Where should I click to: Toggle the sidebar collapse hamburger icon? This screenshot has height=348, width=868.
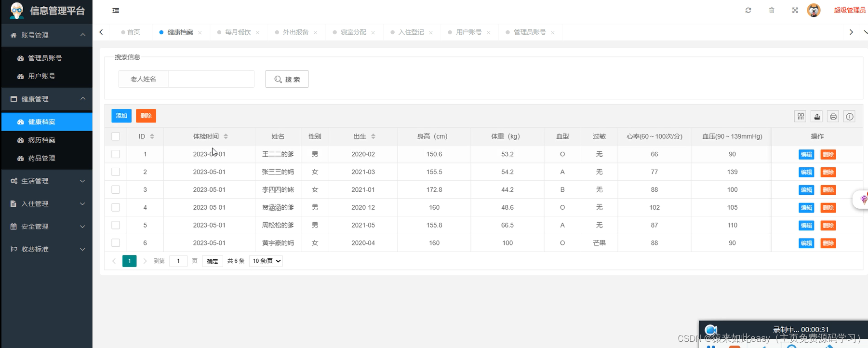tap(116, 11)
